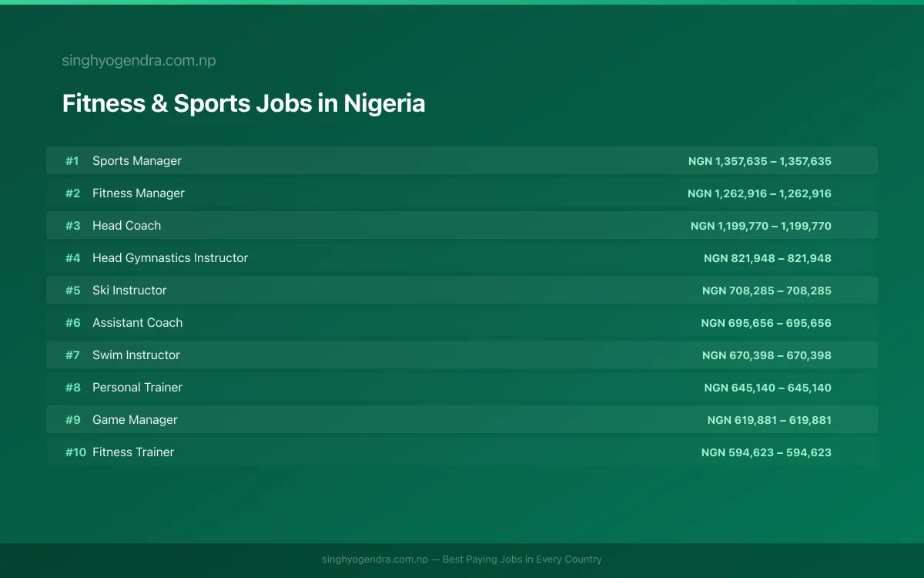Screen dimensions: 924x578
Task: Click the rank number "#2"
Action: [x=72, y=193]
